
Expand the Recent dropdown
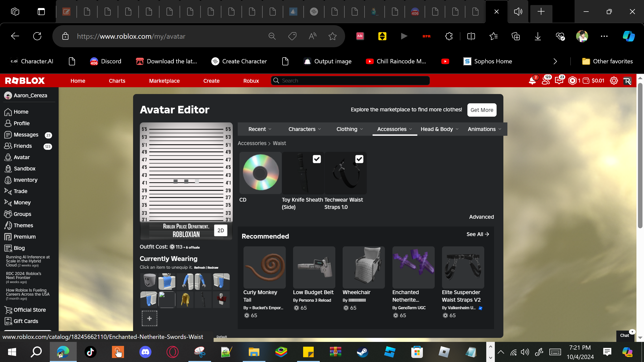(260, 129)
